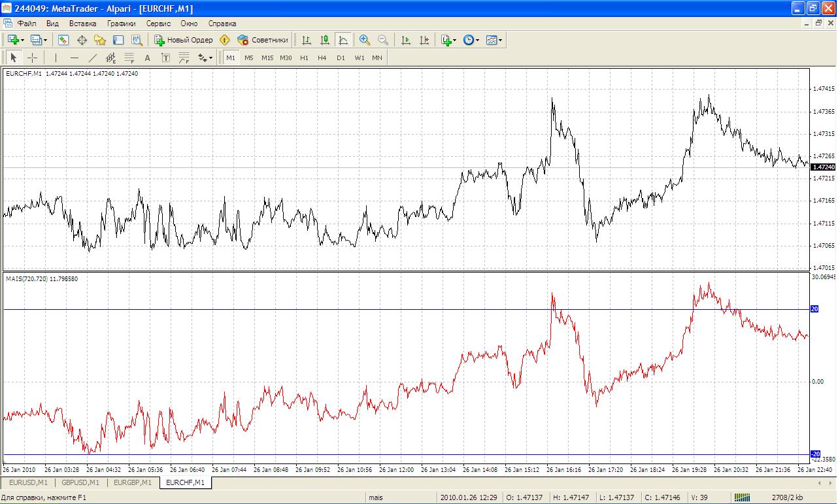838x504 pixels.
Task: Select the cursor arrow tool
Action: 14,58
